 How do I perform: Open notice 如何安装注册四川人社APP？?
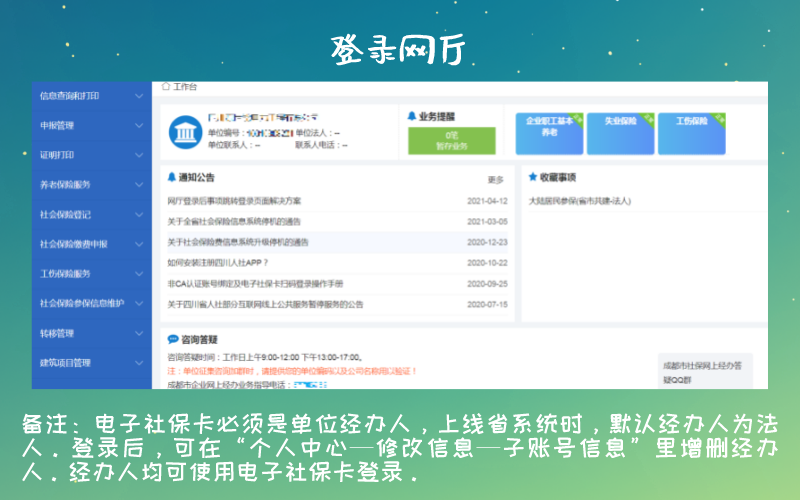click(218, 263)
